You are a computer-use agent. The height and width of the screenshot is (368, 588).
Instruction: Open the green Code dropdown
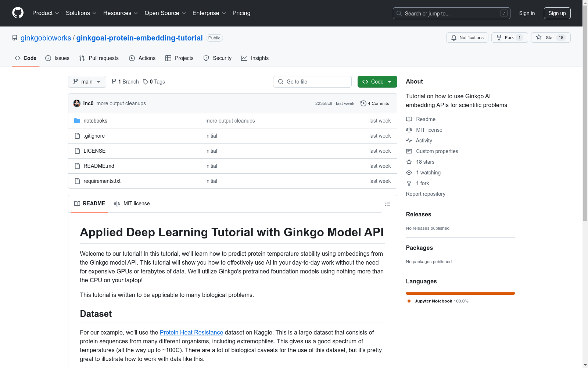pyautogui.click(x=377, y=82)
